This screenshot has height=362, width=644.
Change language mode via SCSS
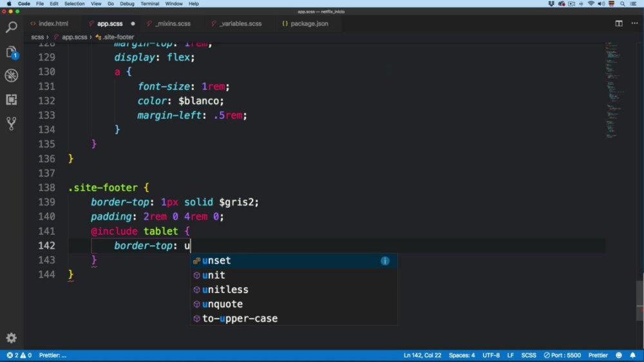click(529, 355)
